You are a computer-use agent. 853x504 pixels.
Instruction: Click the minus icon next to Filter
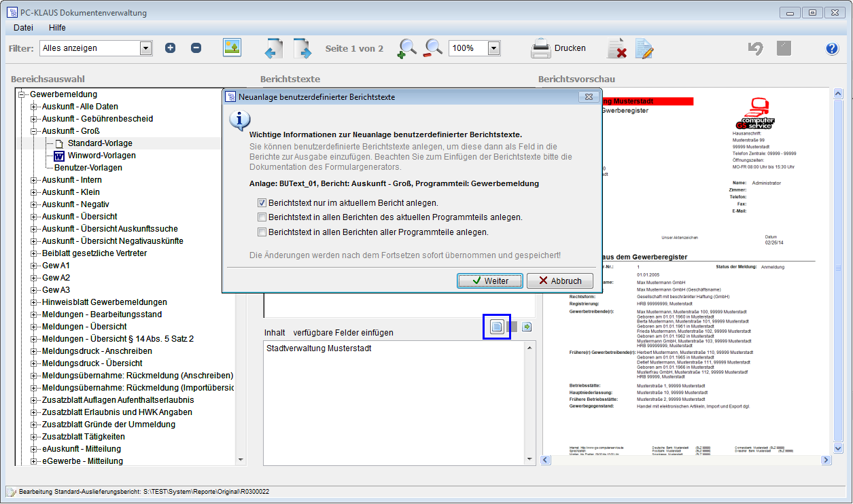(x=196, y=48)
